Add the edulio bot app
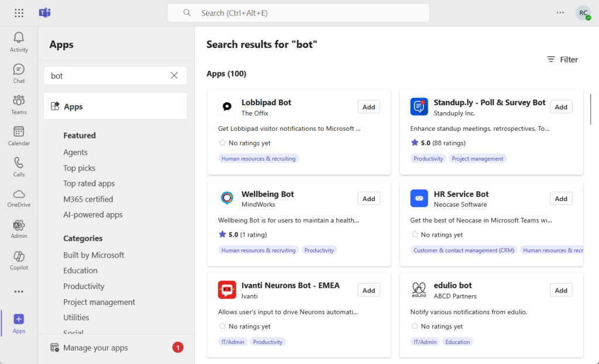599x364 pixels. (561, 290)
